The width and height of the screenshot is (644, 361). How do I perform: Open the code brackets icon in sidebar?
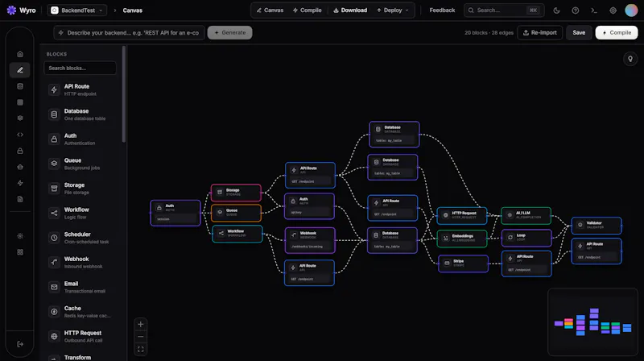(x=20, y=135)
